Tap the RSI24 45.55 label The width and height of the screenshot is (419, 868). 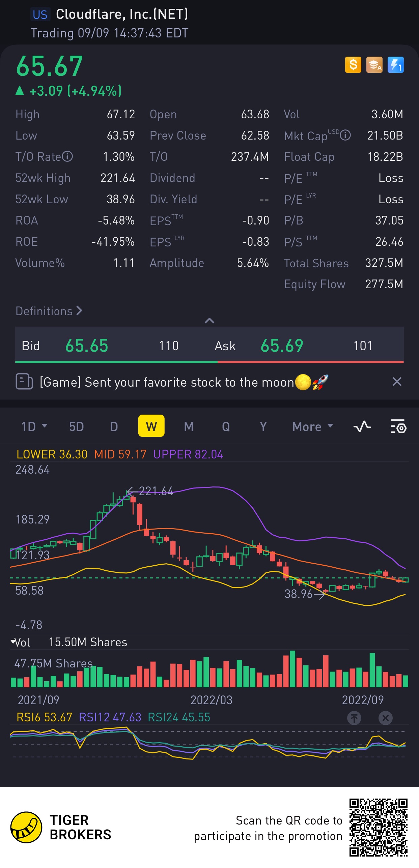point(179,717)
